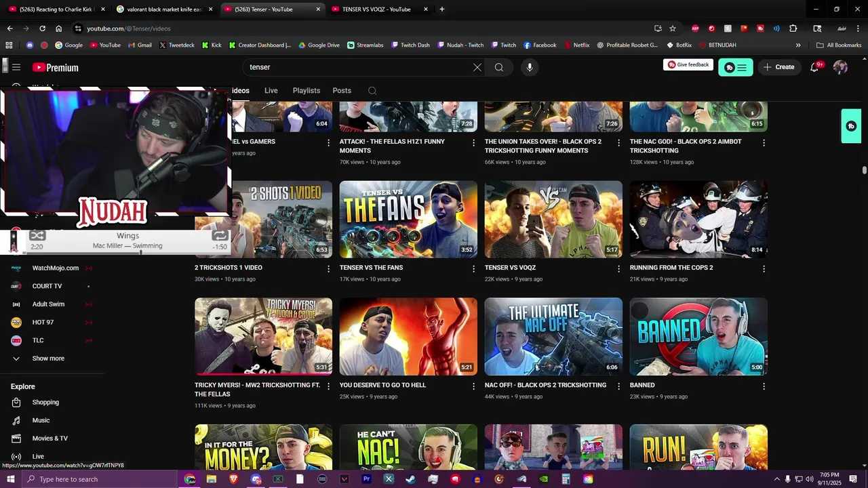The width and height of the screenshot is (868, 488).
Task: Show hidden bookmarks overflow chevron
Action: pyautogui.click(x=798, y=45)
